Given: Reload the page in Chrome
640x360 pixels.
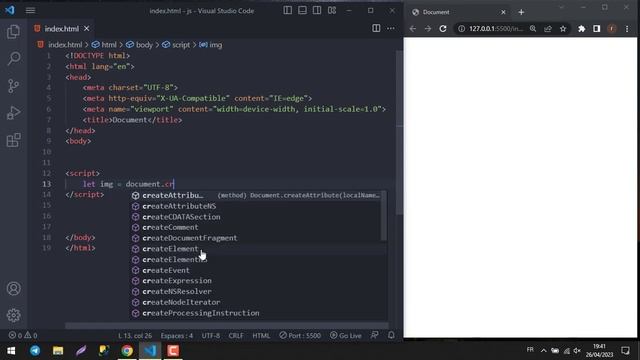Looking at the screenshot, I should click(443, 29).
